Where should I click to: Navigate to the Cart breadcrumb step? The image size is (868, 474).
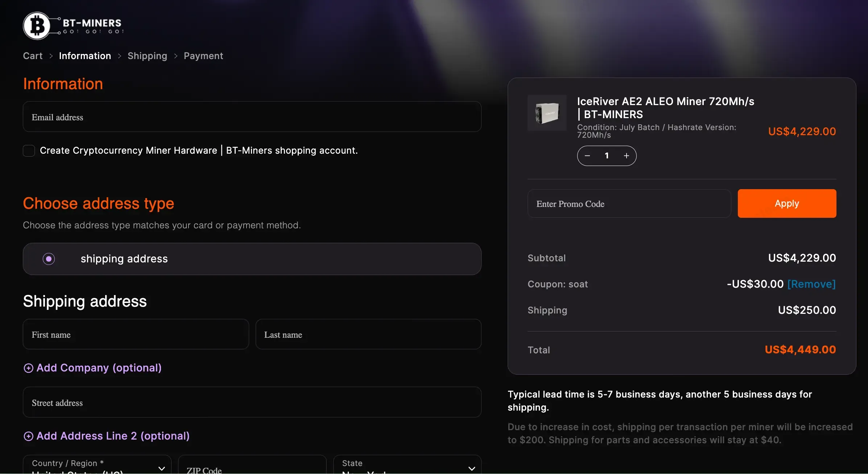tap(32, 56)
